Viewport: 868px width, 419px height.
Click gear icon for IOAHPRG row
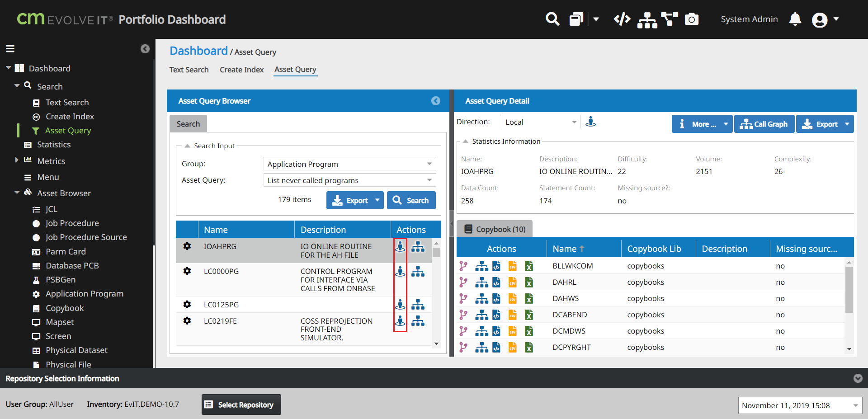[x=187, y=246]
